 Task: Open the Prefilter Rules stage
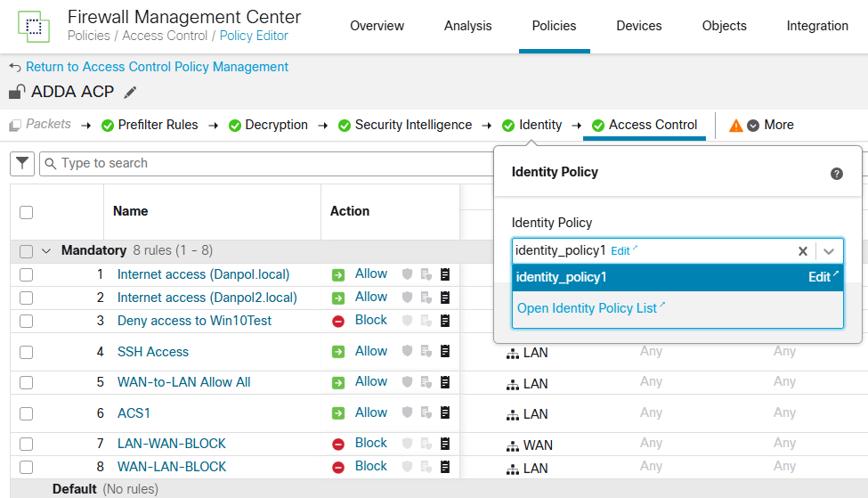150,126
